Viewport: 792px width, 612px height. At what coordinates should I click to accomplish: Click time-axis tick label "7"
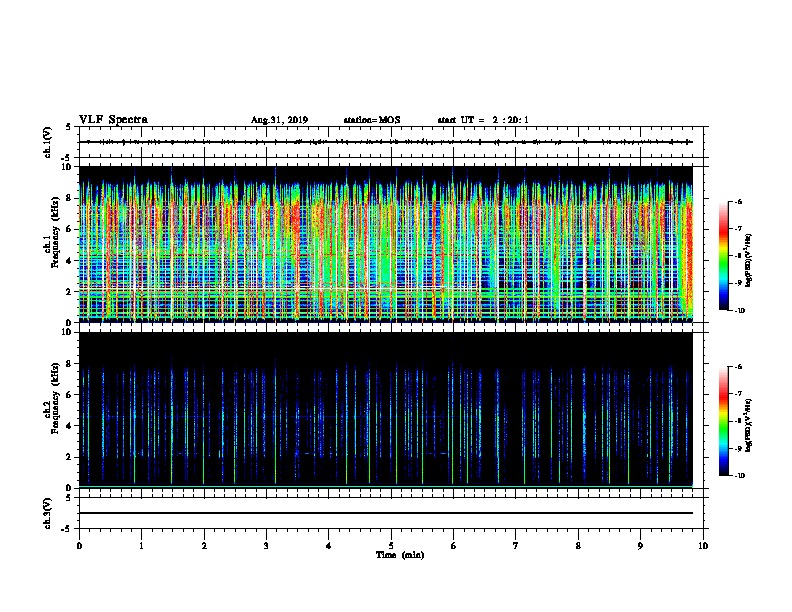tap(516, 546)
